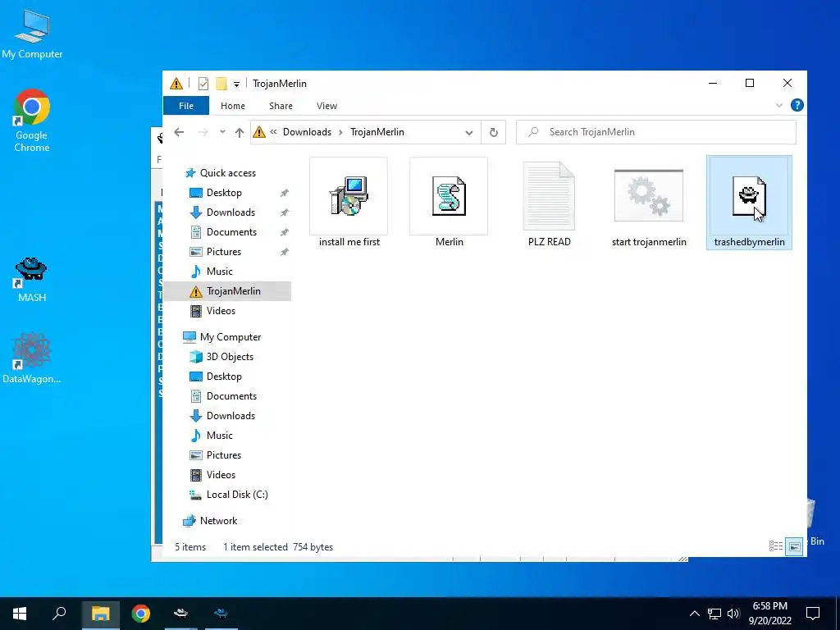Image resolution: width=840 pixels, height=630 pixels.
Task: Select Quick access in the navigation pane
Action: point(228,172)
